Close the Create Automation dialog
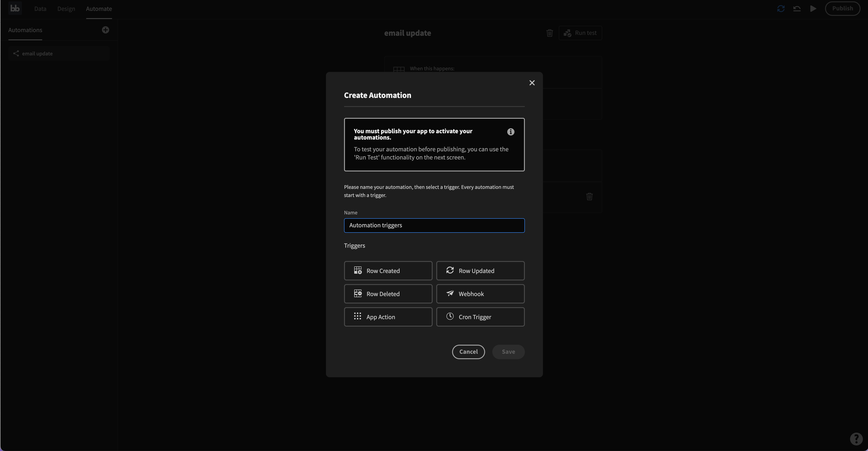This screenshot has height=451, width=868. tap(532, 83)
